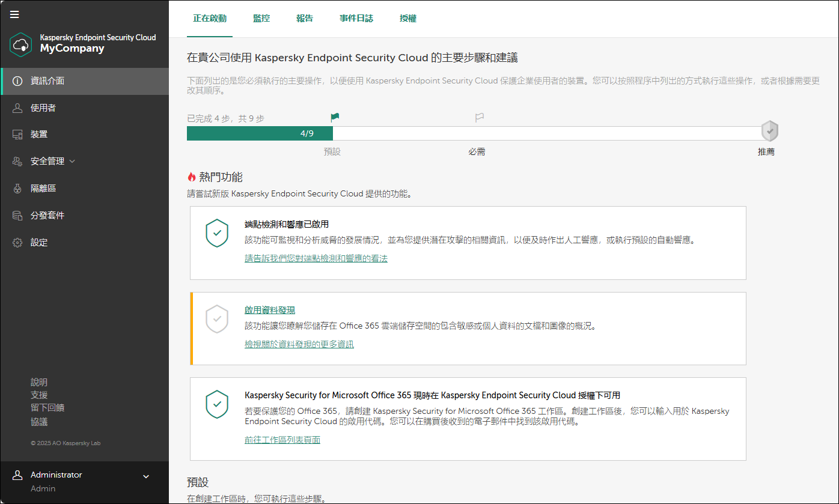
Task: Click the 使用者 person icon in sidebar
Action: click(17, 108)
